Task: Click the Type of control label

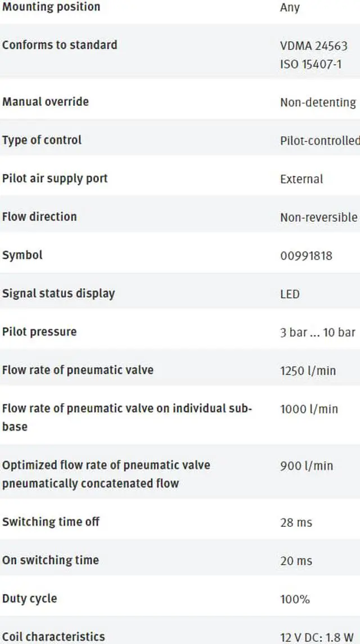Action: (x=42, y=140)
